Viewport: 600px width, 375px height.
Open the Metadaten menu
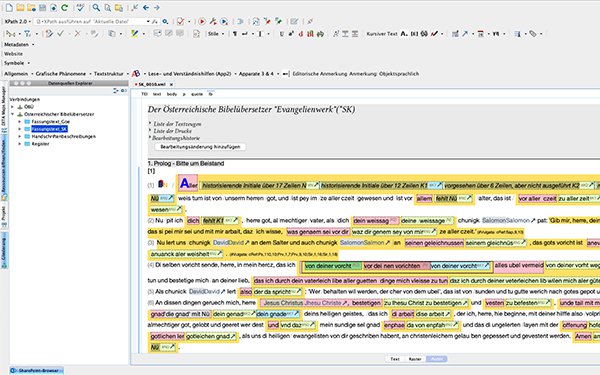point(19,44)
